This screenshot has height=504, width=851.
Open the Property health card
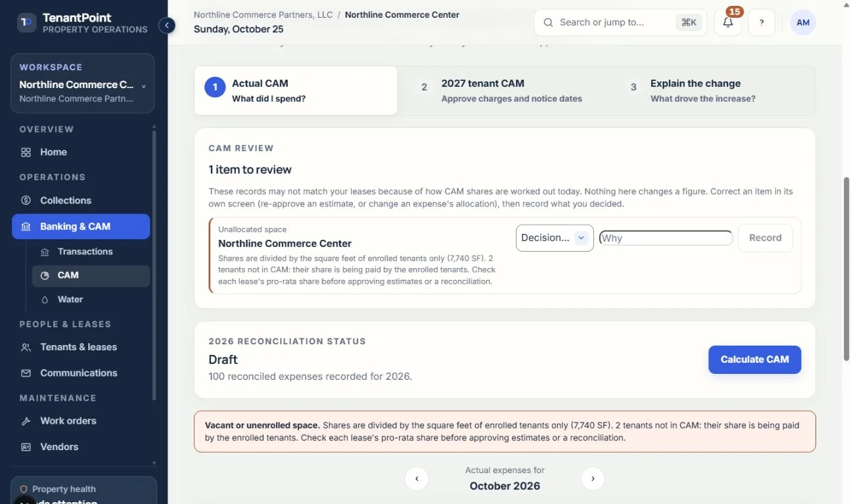[83, 490]
